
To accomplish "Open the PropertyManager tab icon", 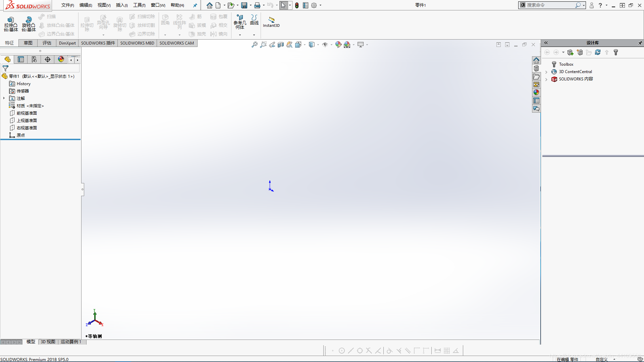I will point(21,59).
